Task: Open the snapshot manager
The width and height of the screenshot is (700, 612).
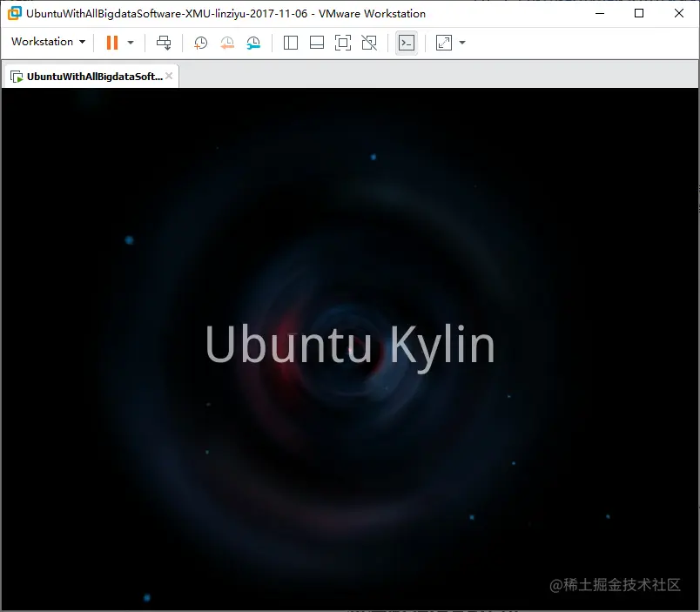Action: pyautogui.click(x=253, y=43)
